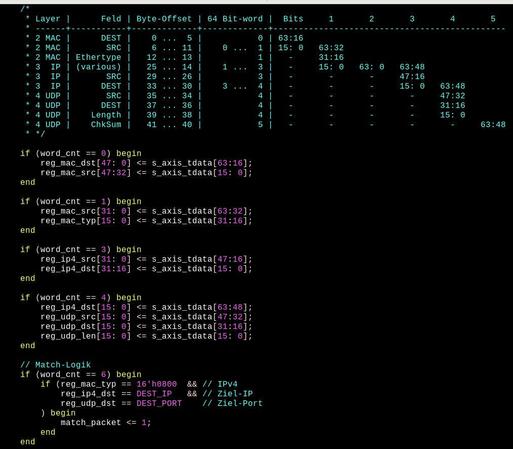Click the "Bits" column header
The width and height of the screenshot is (513, 449).
click(x=293, y=19)
